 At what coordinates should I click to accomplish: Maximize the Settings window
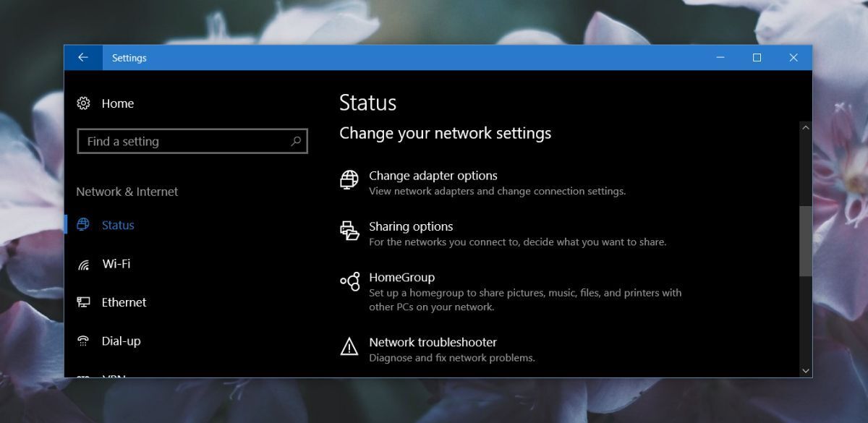(x=757, y=58)
